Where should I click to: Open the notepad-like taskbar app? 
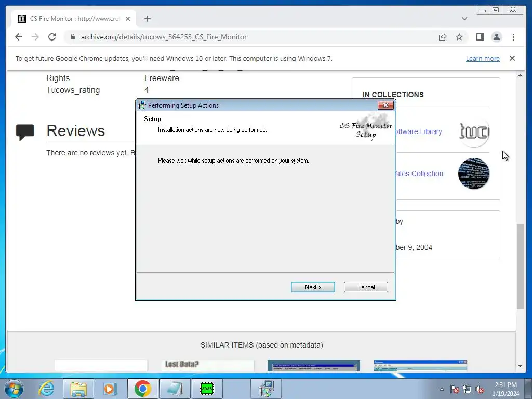175,389
